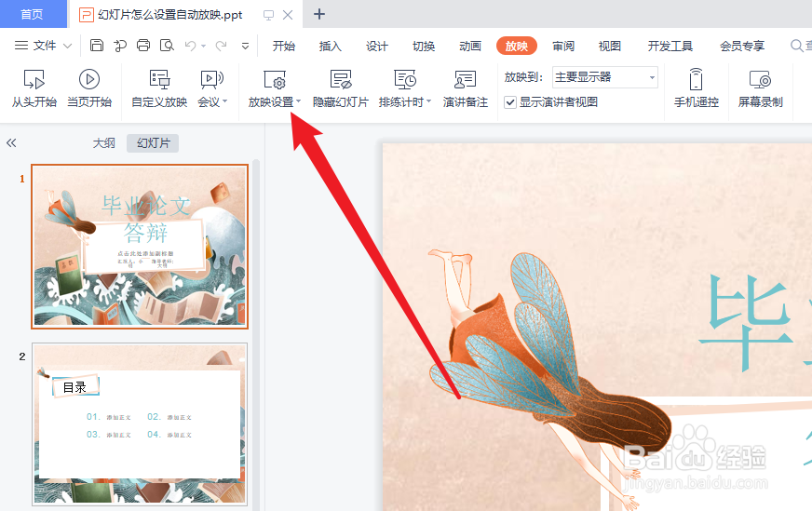Switch to the 审阅 ribbon tab
812x511 pixels.
(563, 47)
